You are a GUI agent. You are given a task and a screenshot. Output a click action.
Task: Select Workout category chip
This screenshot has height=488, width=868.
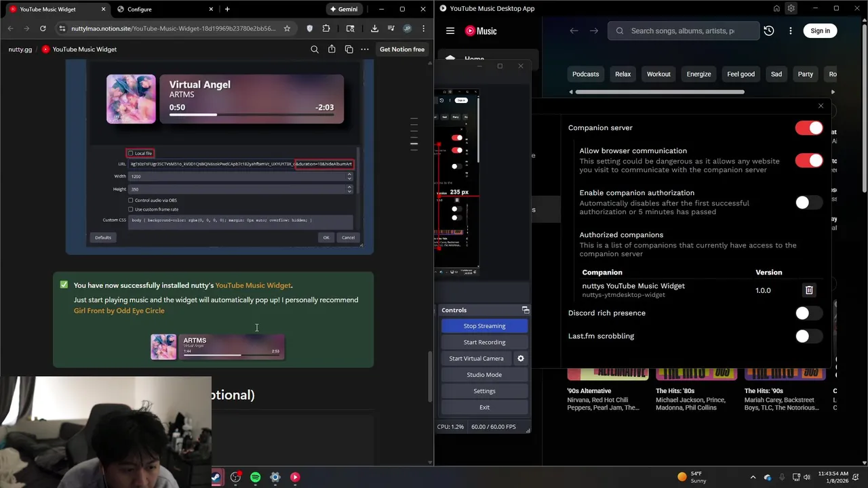coord(658,74)
